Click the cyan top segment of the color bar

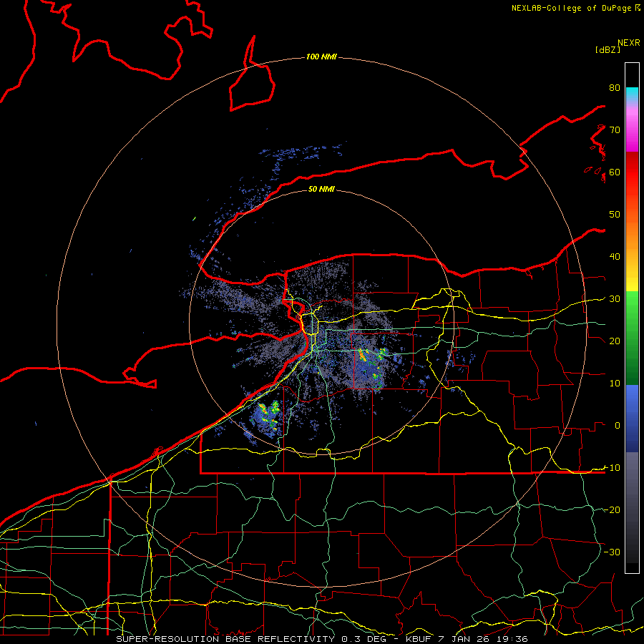[632, 95]
